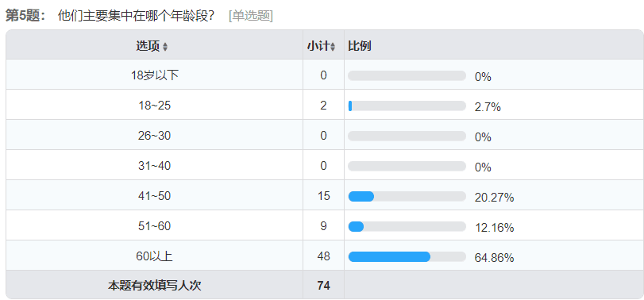Click the 12.16% progress bar
This screenshot has height=300, width=644.
(x=407, y=226)
